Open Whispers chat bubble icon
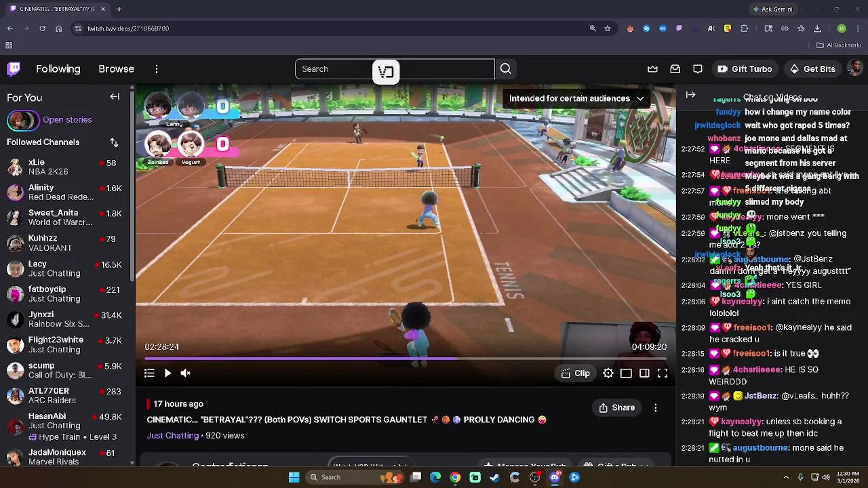This screenshot has height=488, width=868. 698,69
